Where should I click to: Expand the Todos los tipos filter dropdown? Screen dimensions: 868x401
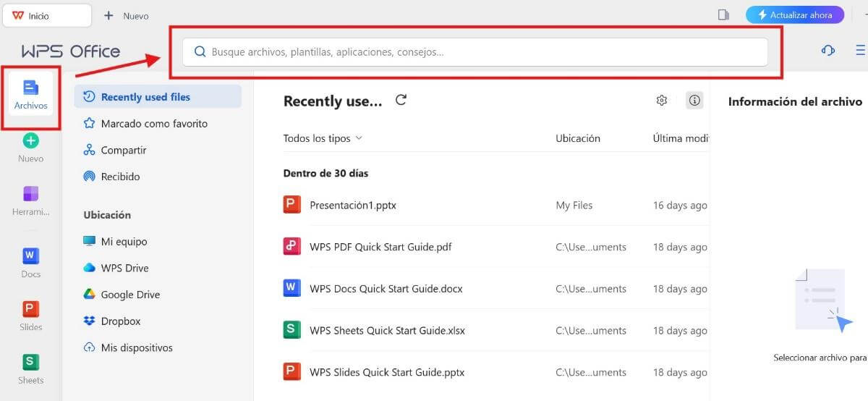[323, 138]
